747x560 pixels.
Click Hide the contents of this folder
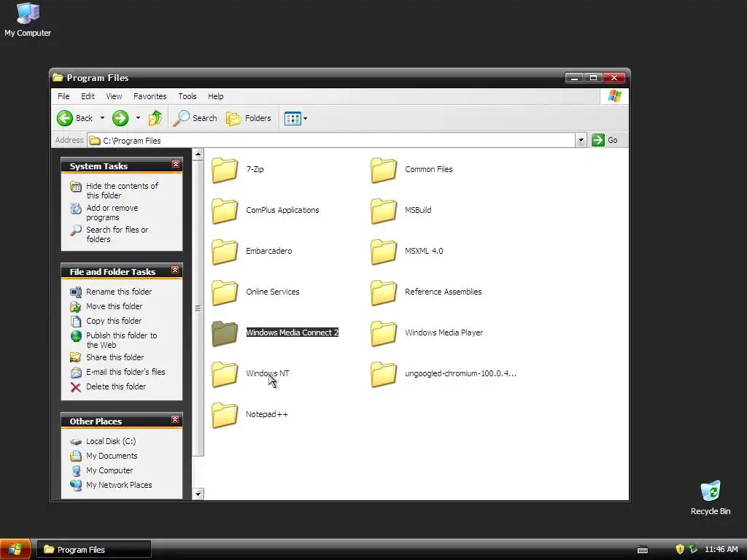pyautogui.click(x=115, y=190)
